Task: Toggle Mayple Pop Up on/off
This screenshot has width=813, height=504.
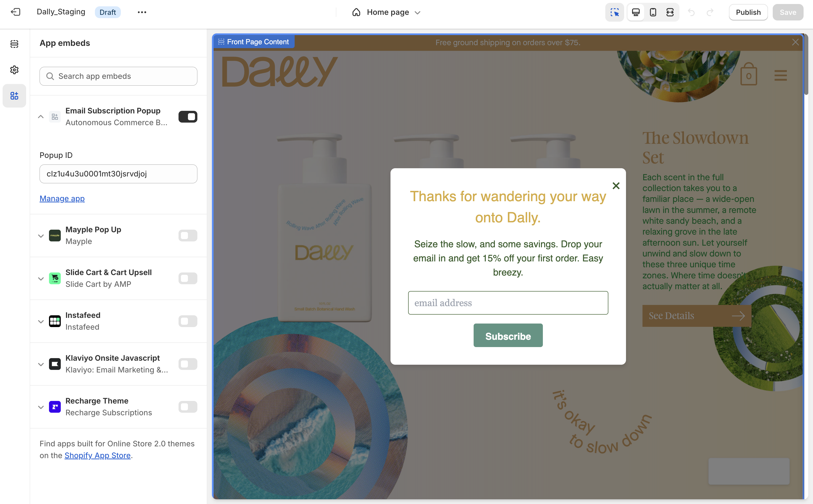Action: pyautogui.click(x=188, y=235)
